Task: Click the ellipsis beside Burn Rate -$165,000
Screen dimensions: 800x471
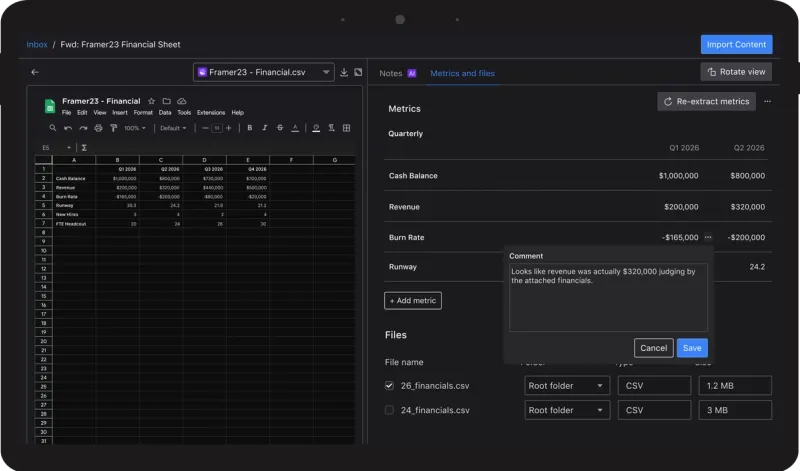Action: (707, 237)
